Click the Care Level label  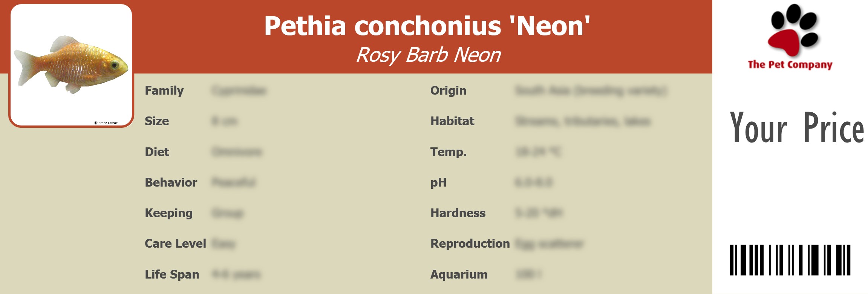175,243
